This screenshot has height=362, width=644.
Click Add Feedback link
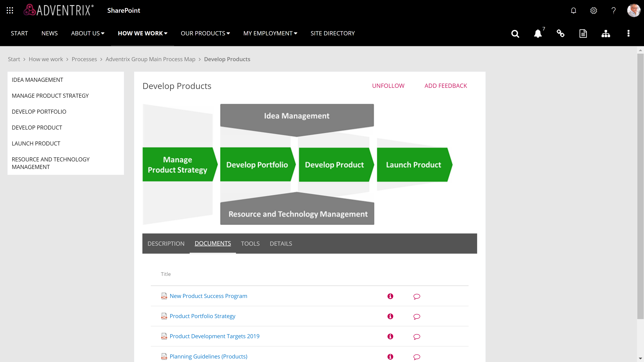click(445, 86)
